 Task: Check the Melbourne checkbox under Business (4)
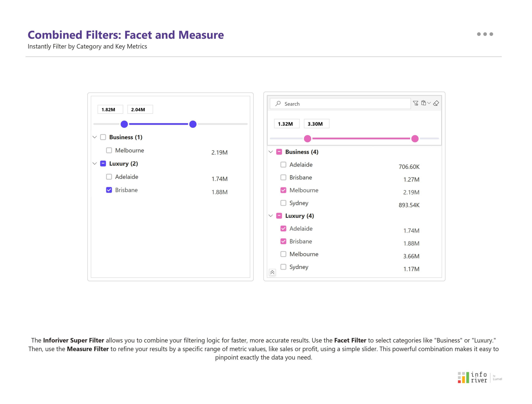coord(284,190)
